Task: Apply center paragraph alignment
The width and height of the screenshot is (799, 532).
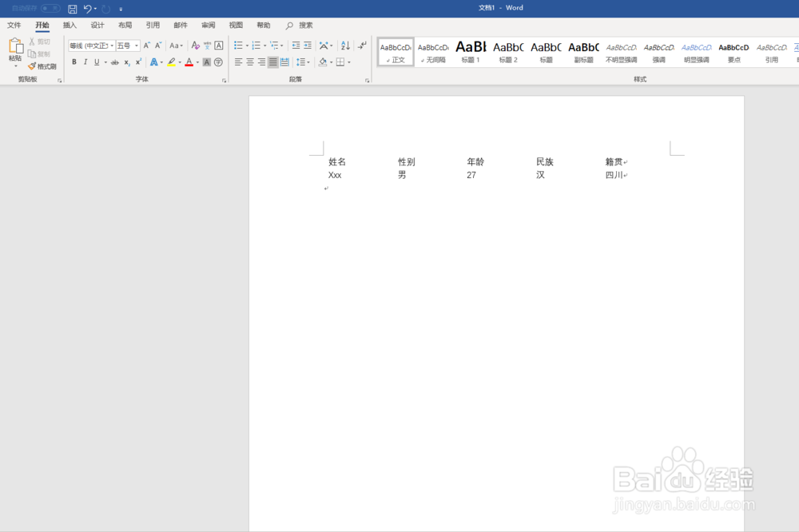Action: tap(250, 62)
